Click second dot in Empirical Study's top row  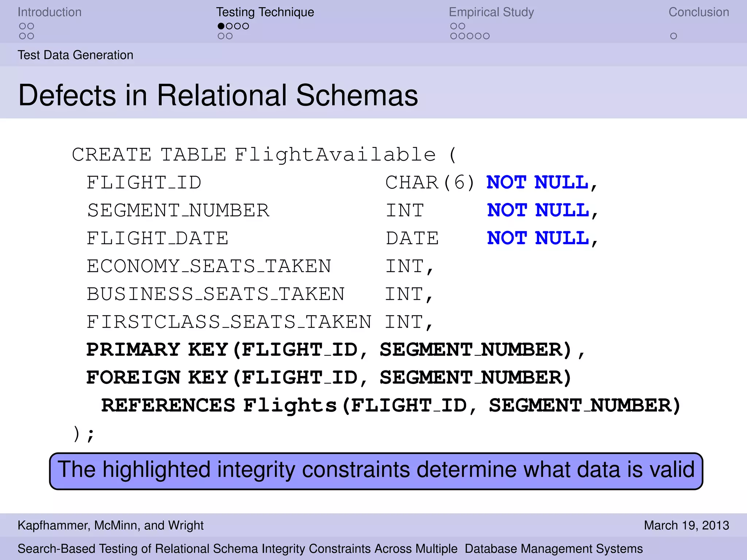click(462, 26)
